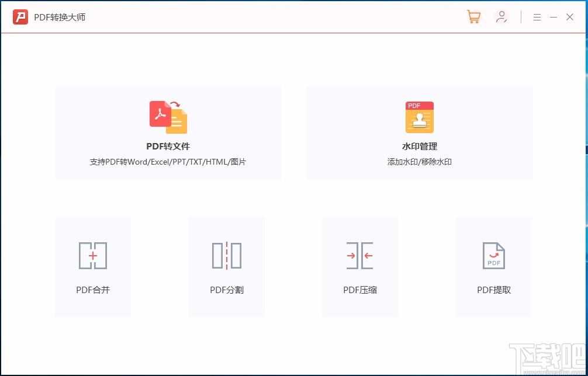
Task: Select the 水印管理 title text
Action: point(420,147)
